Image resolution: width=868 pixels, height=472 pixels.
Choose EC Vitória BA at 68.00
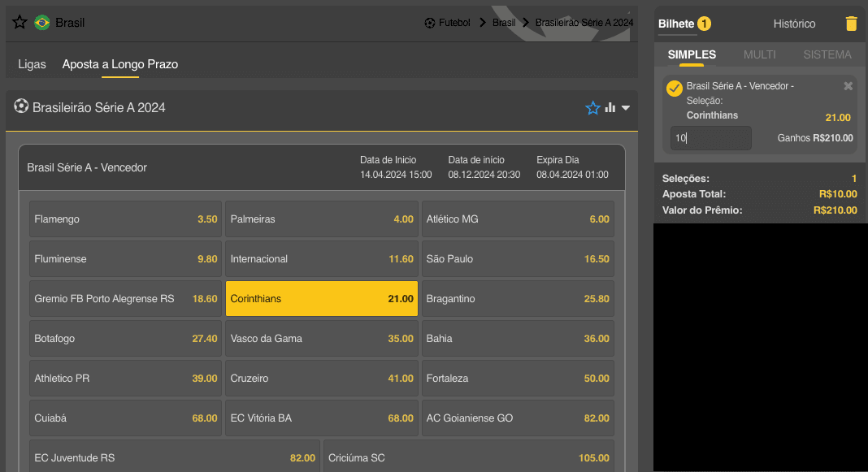pyautogui.click(x=322, y=418)
